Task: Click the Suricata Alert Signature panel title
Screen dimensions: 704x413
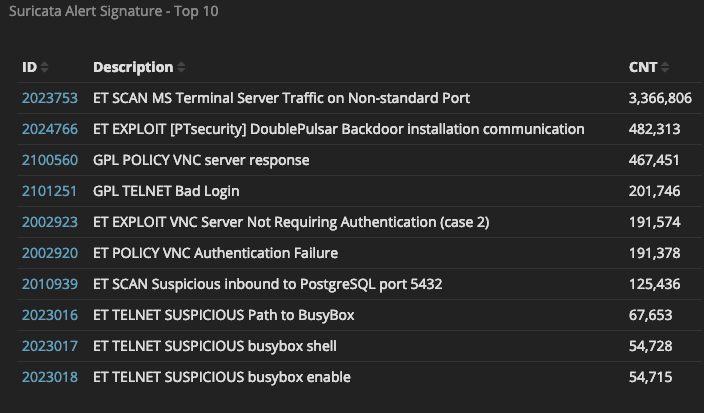Action: coord(114,11)
